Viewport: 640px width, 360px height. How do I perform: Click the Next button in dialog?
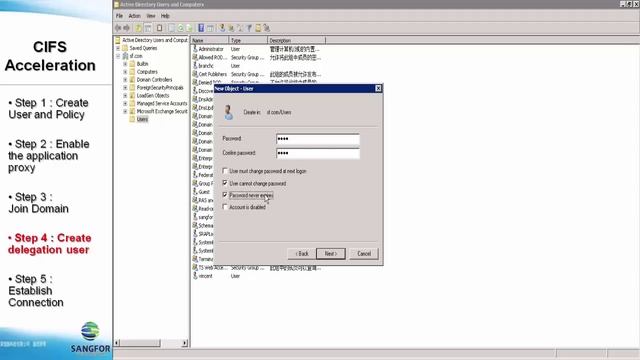tap(331, 253)
